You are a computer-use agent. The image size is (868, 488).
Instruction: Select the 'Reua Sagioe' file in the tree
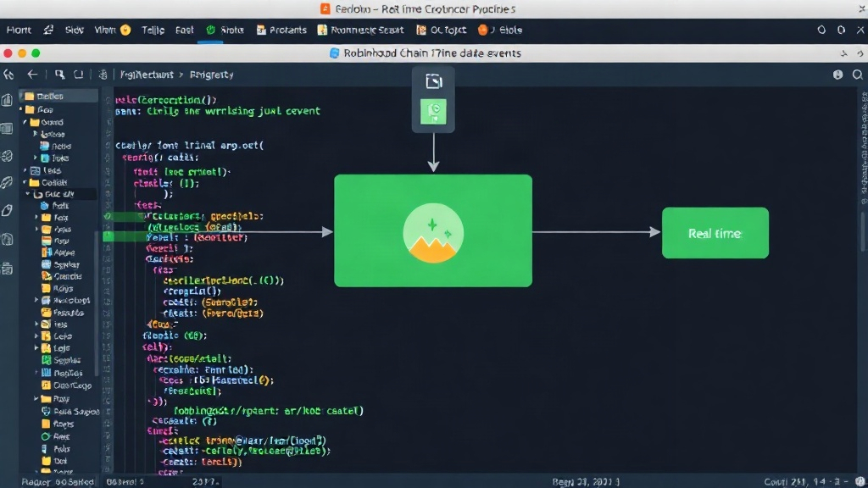(x=70, y=412)
